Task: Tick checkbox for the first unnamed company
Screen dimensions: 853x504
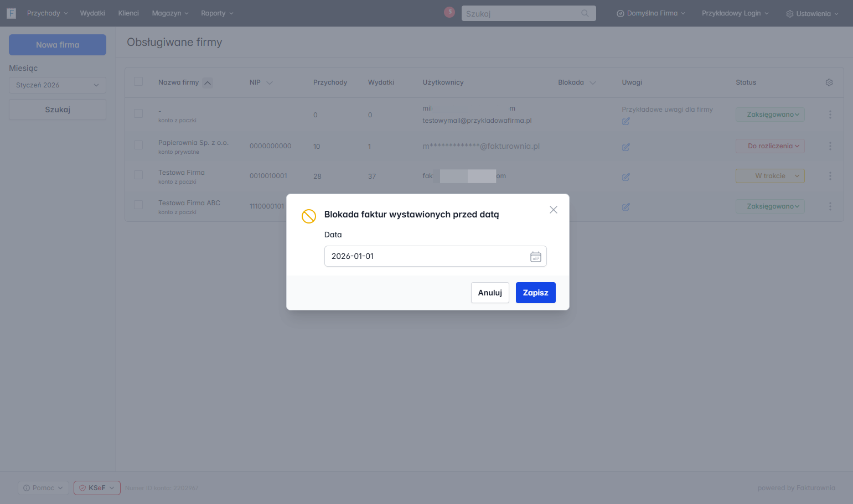Action: coord(138,113)
